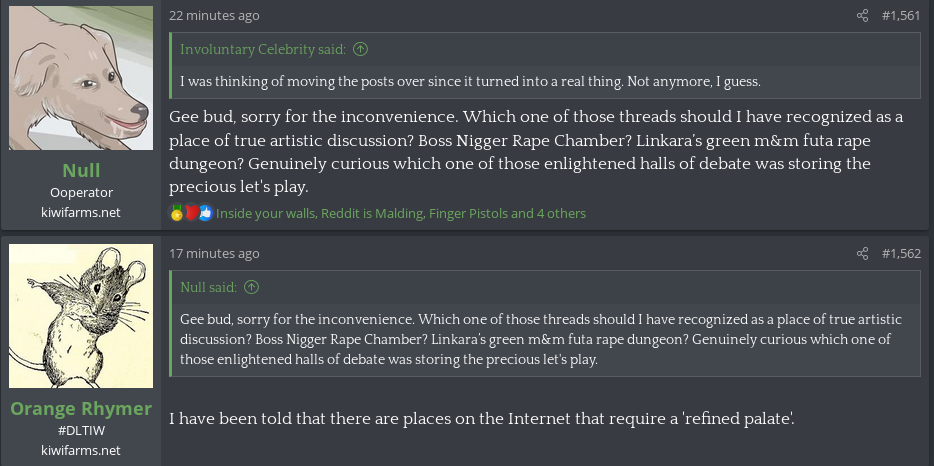Click share icon on post #1,561
The width and height of the screenshot is (934, 466).
863,16
